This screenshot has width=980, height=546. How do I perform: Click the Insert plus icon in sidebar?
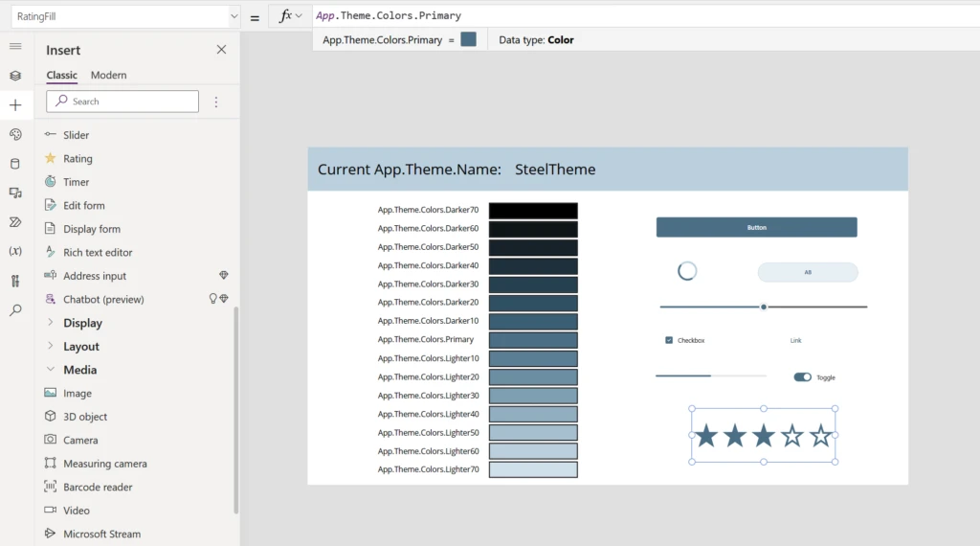coord(15,105)
